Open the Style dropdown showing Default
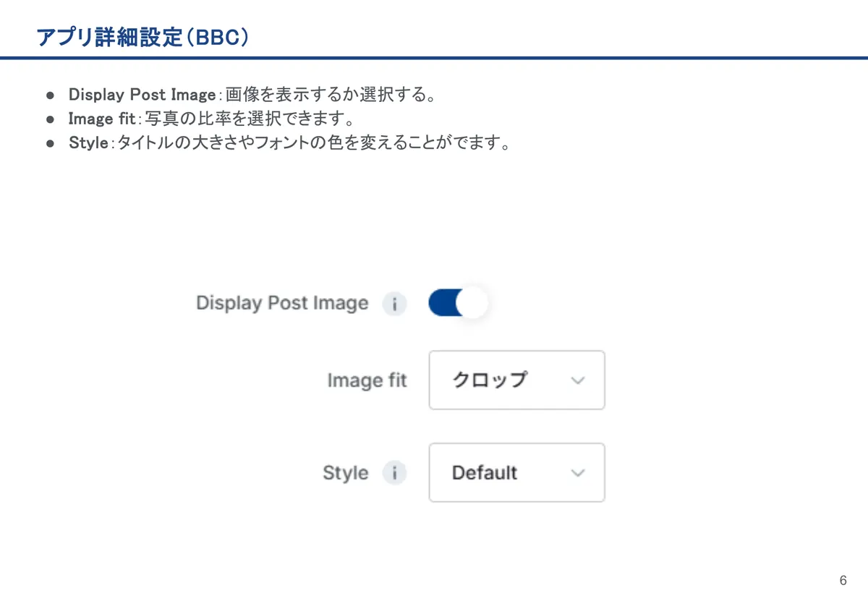The height and width of the screenshot is (614, 868). point(516,473)
